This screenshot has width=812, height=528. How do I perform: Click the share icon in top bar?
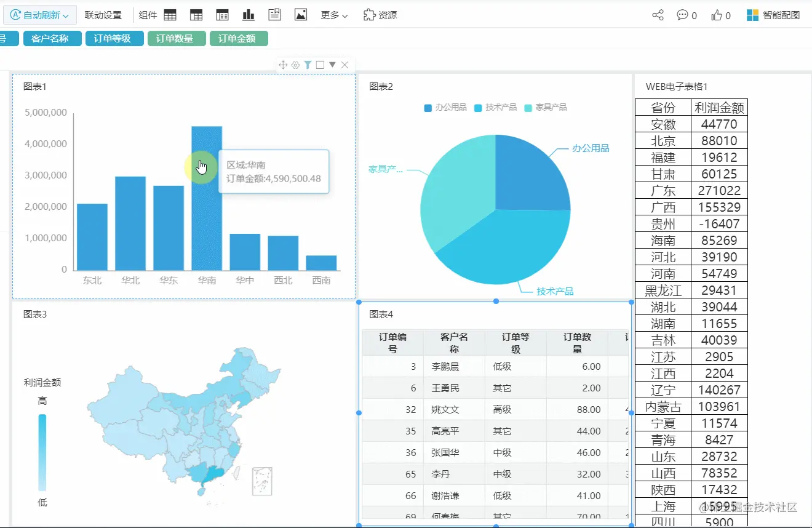[658, 15]
